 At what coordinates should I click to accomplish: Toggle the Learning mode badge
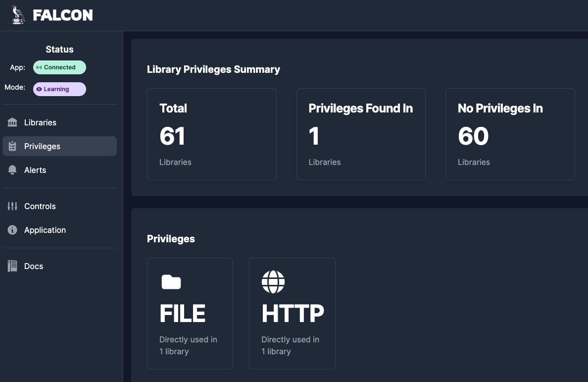pos(59,89)
